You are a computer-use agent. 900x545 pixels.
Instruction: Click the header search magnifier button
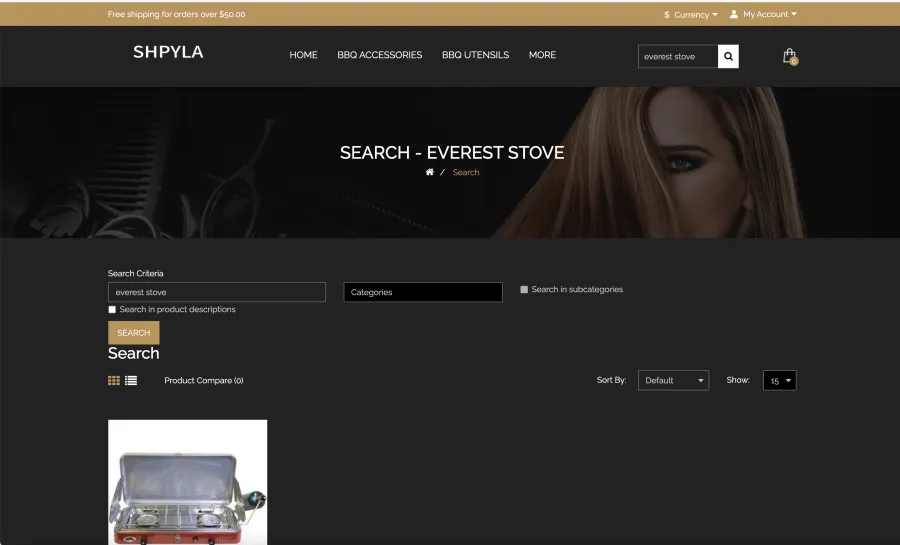pos(728,56)
